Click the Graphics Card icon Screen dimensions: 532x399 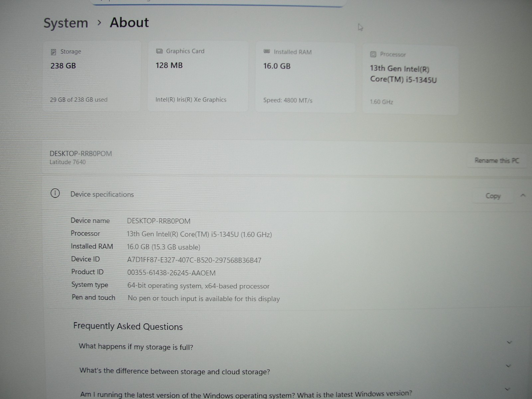(159, 51)
